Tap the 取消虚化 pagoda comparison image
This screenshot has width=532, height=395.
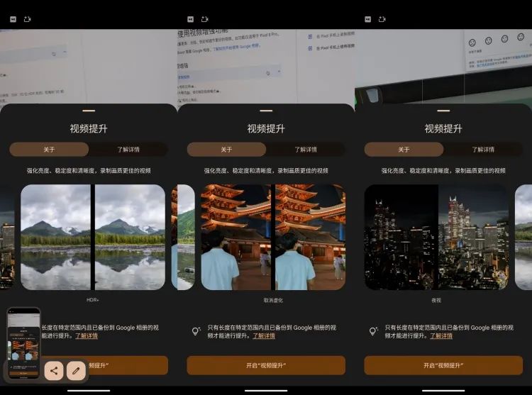click(273, 237)
